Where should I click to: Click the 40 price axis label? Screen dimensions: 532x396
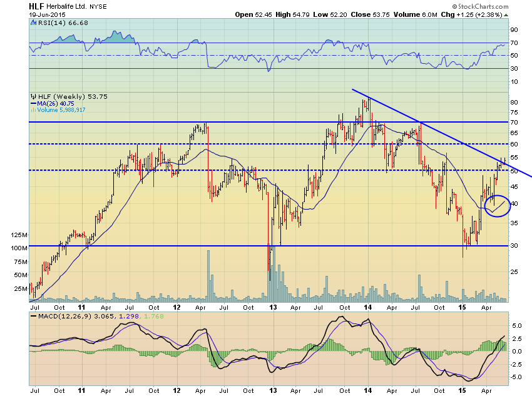click(514, 204)
